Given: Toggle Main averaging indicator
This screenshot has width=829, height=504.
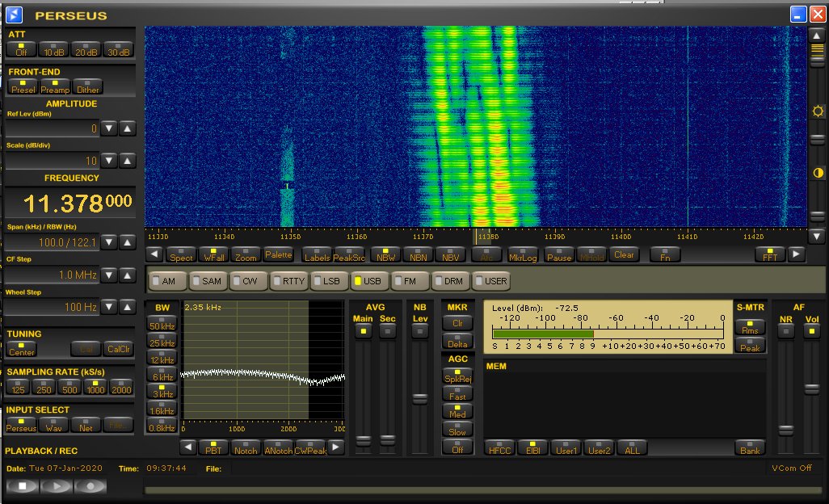Looking at the screenshot, I should [x=364, y=331].
